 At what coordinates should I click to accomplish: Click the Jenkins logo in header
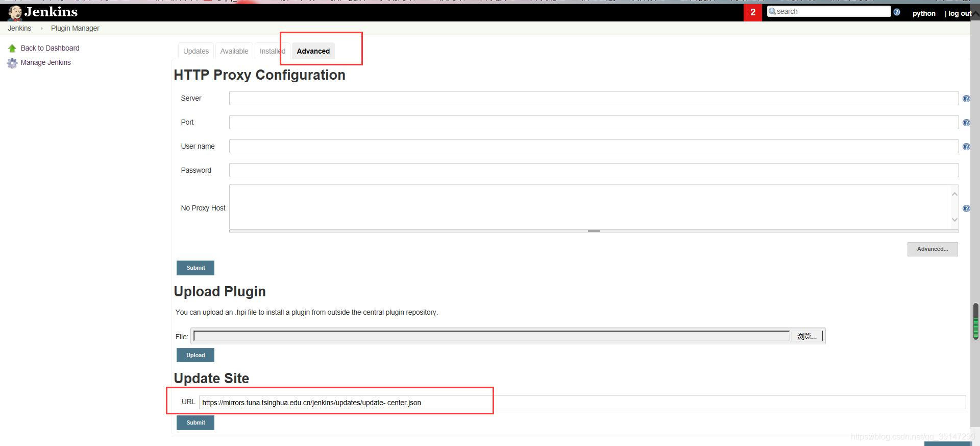pyautogui.click(x=43, y=12)
